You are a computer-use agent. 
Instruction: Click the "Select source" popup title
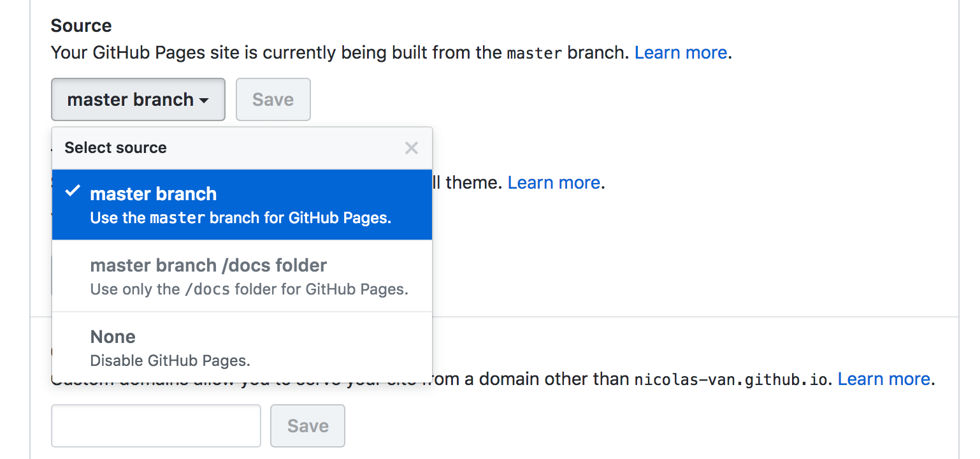115,147
